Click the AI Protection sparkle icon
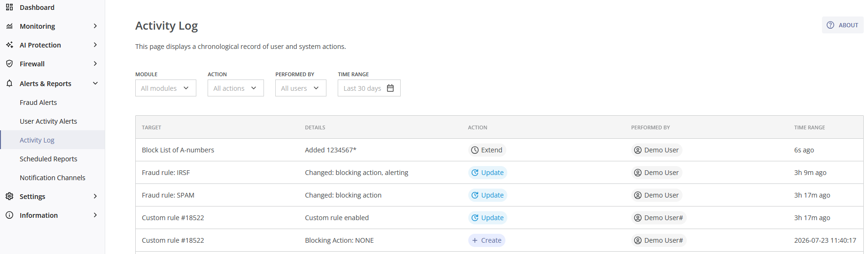The height and width of the screenshot is (254, 868). coord(9,45)
